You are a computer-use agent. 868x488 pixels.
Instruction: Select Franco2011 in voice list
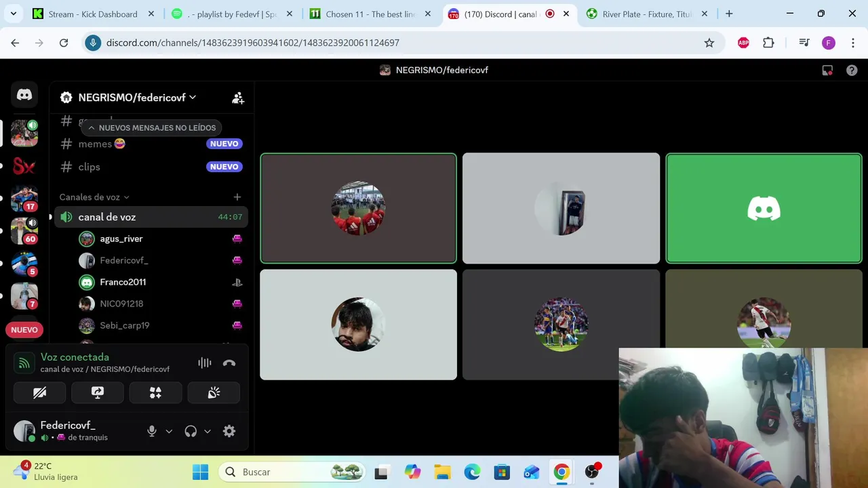pyautogui.click(x=159, y=282)
